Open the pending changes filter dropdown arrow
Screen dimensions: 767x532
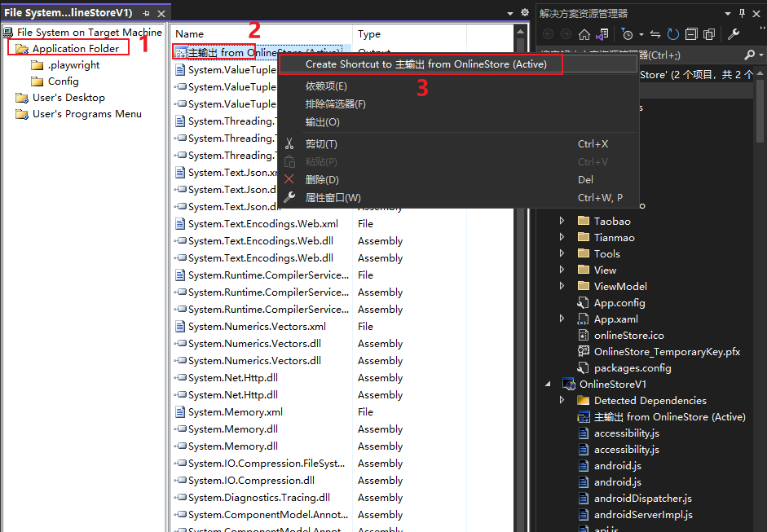641,34
